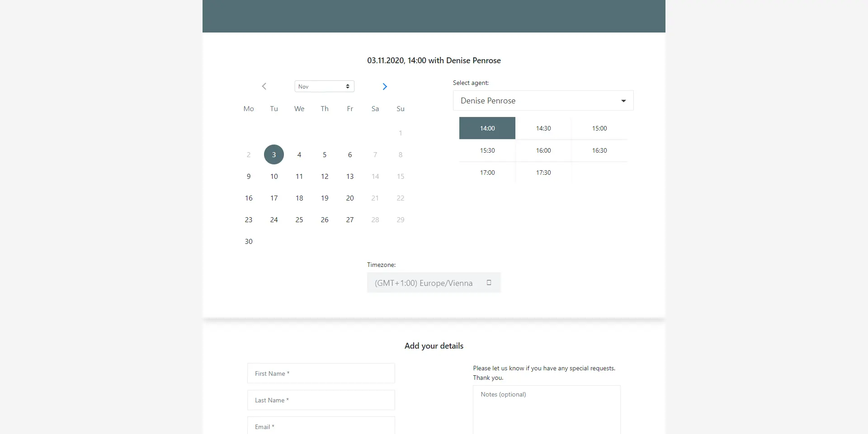Click the appointment summary heading text
This screenshot has height=434, width=868.
[434, 61]
